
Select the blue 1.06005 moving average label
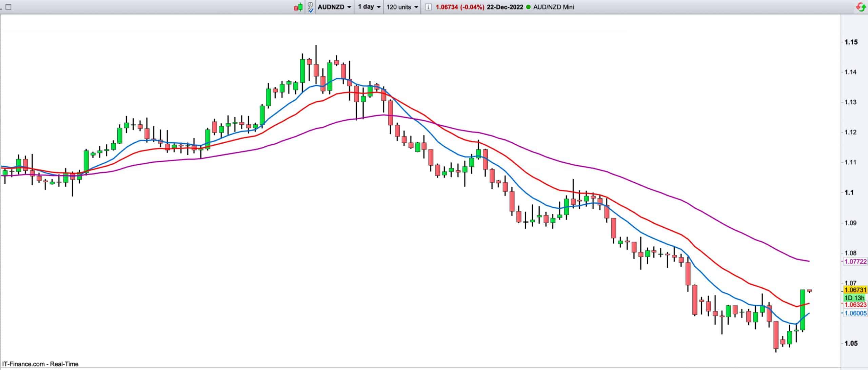click(x=855, y=313)
